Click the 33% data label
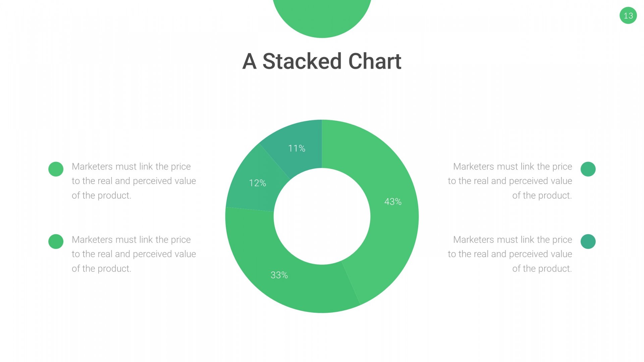The image size is (644, 362). 279,275
